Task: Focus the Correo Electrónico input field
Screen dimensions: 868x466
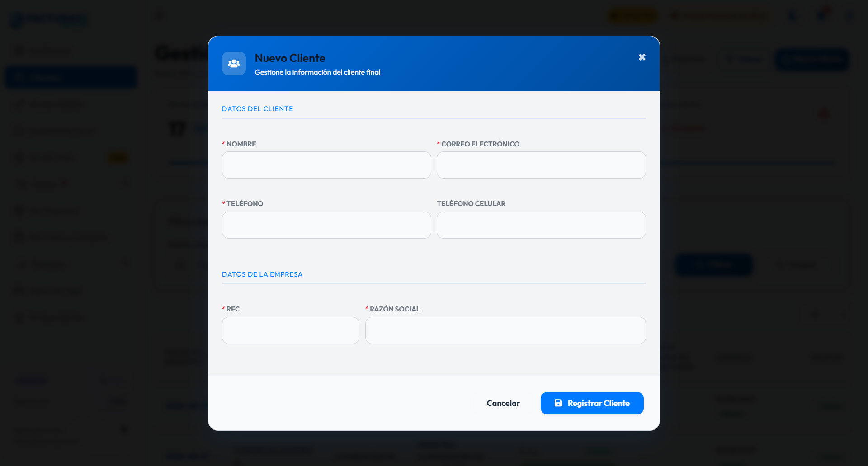Action: click(x=541, y=165)
